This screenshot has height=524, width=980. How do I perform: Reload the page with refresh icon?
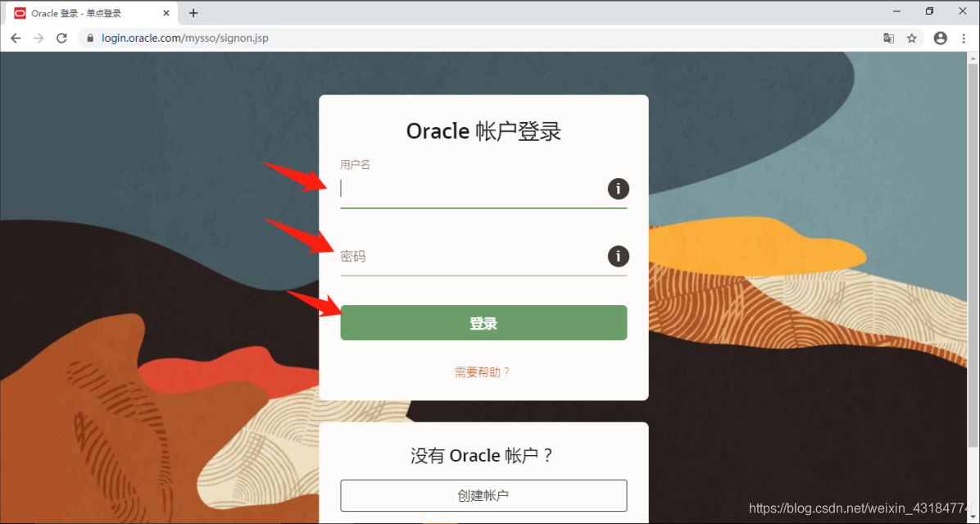[61, 39]
